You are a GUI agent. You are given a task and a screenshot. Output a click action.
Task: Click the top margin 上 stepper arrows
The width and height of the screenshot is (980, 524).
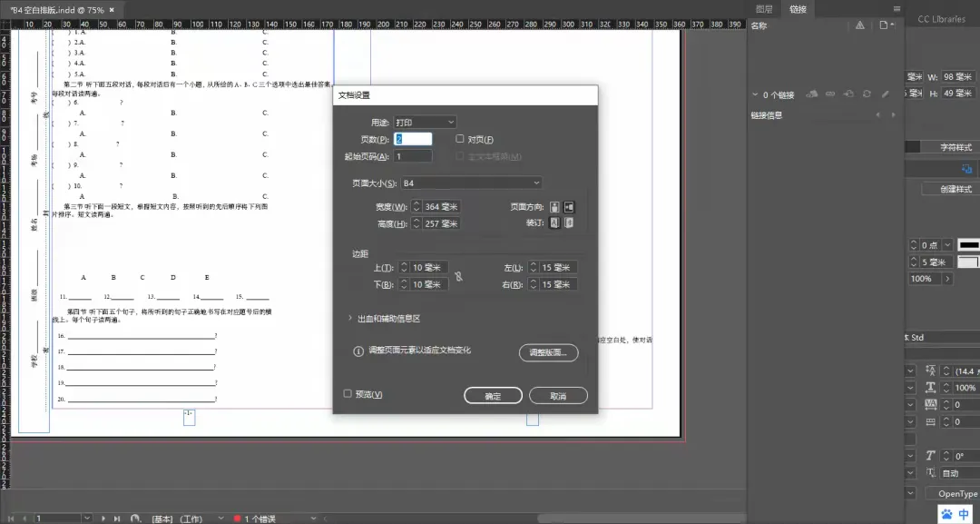404,268
